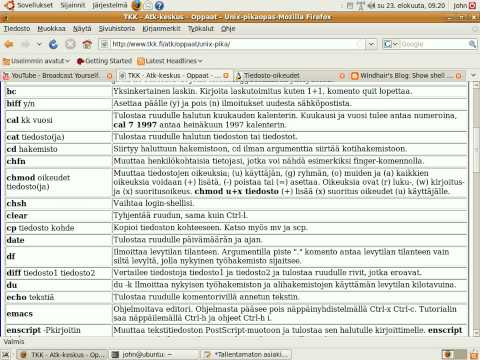Launch Firefox from the top panel icon
The width and height of the screenshot is (480, 360).
136,5
